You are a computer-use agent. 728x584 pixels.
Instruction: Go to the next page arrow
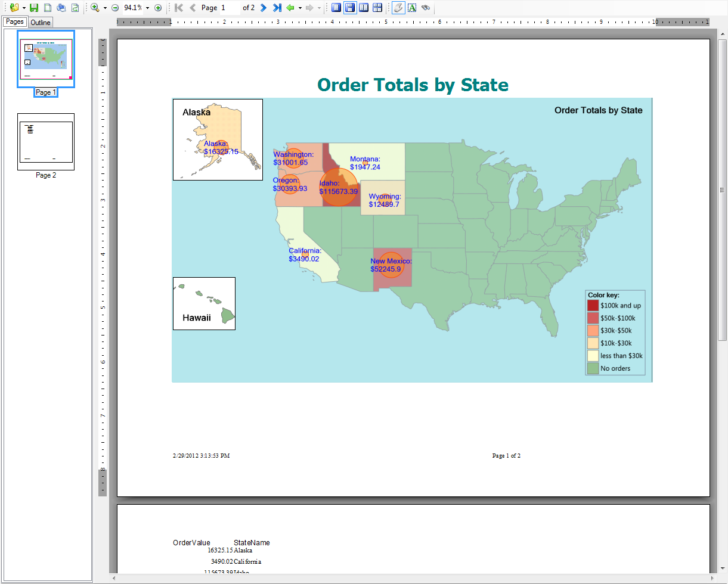pos(263,8)
